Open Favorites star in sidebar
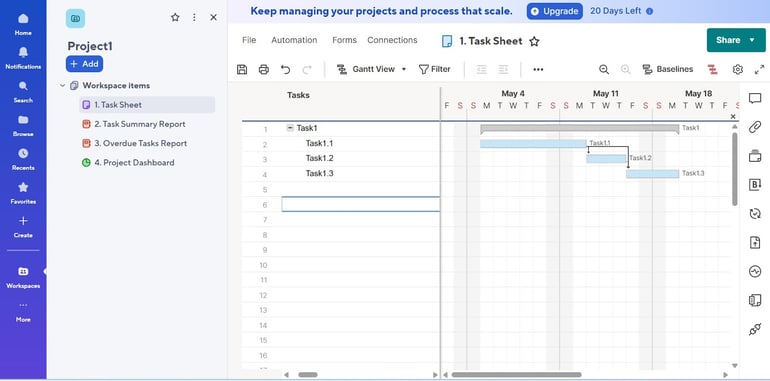This screenshot has height=381, width=770. pyautogui.click(x=23, y=193)
